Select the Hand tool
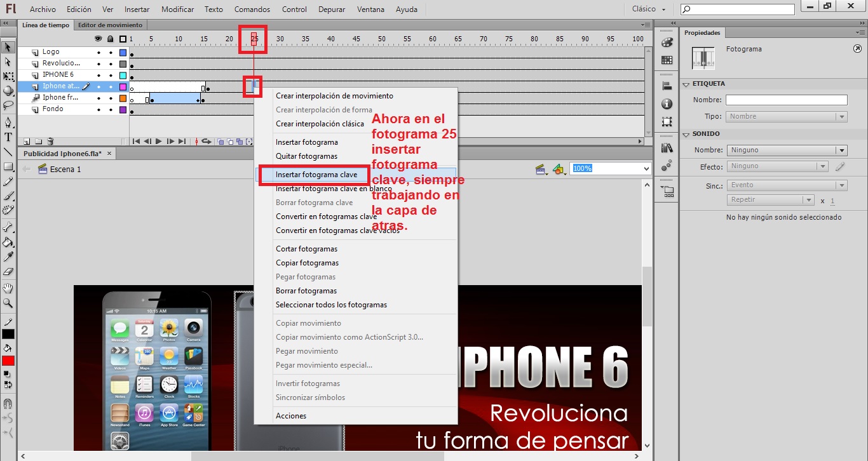The width and height of the screenshot is (868, 461). [x=8, y=289]
